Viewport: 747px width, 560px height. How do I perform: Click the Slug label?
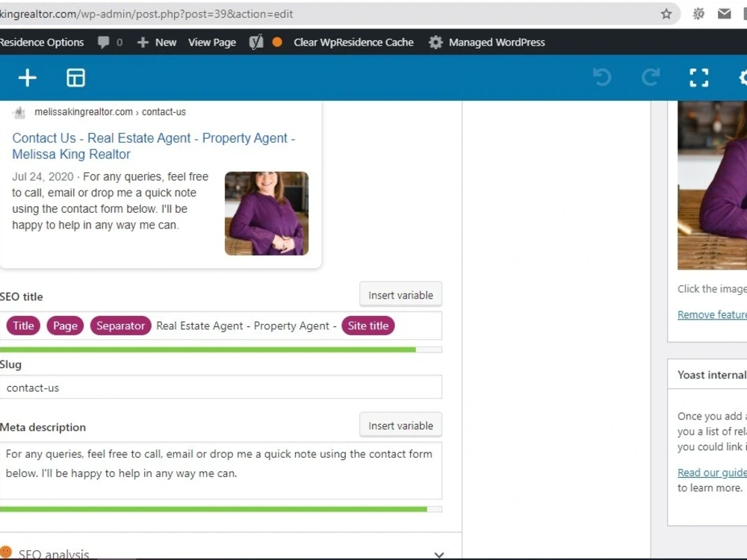click(x=10, y=364)
